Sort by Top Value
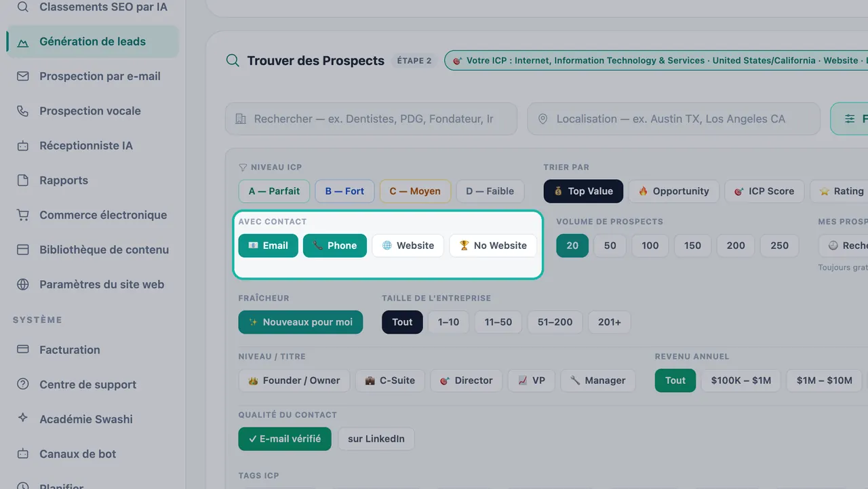The height and width of the screenshot is (489, 868). [x=583, y=191]
